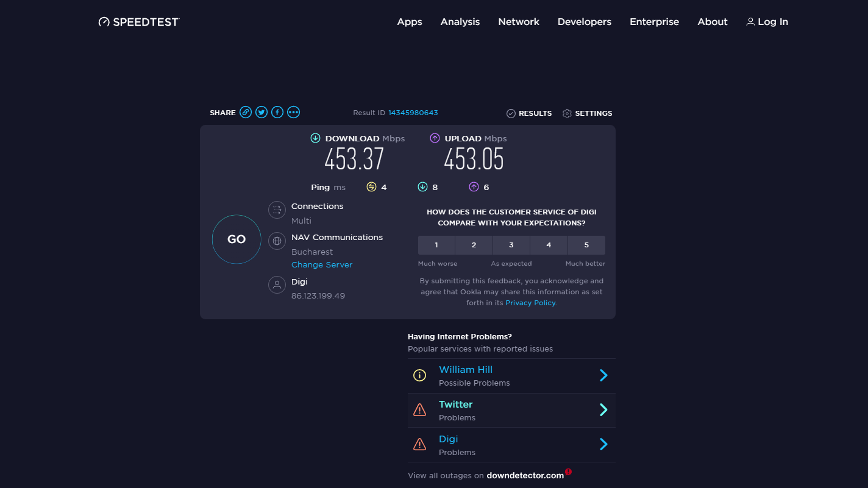
Task: Click the Having Internet Problems? heading
Action: click(x=460, y=337)
